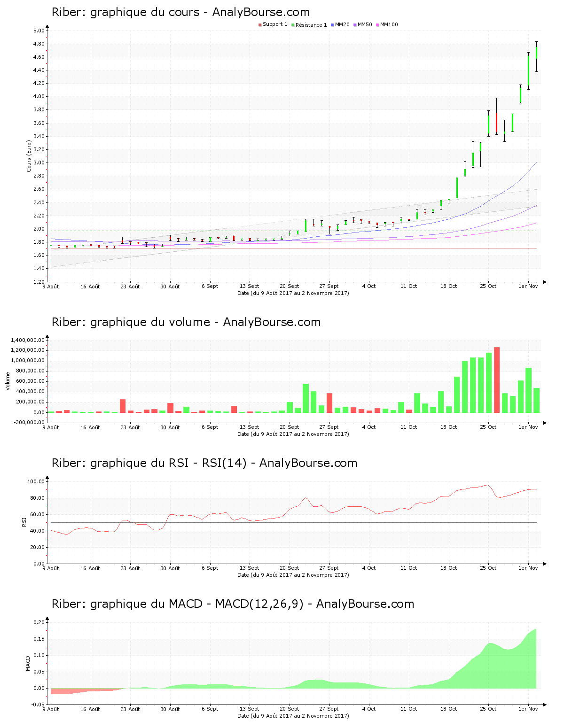564x728 pixels.
Task: Click '9 Août' on the volume chart axis
Action: click(51, 427)
